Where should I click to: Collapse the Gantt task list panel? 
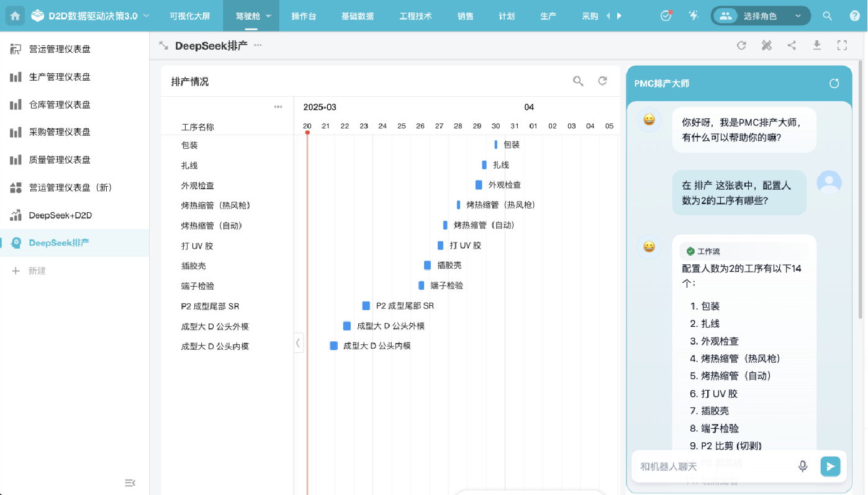tap(299, 342)
